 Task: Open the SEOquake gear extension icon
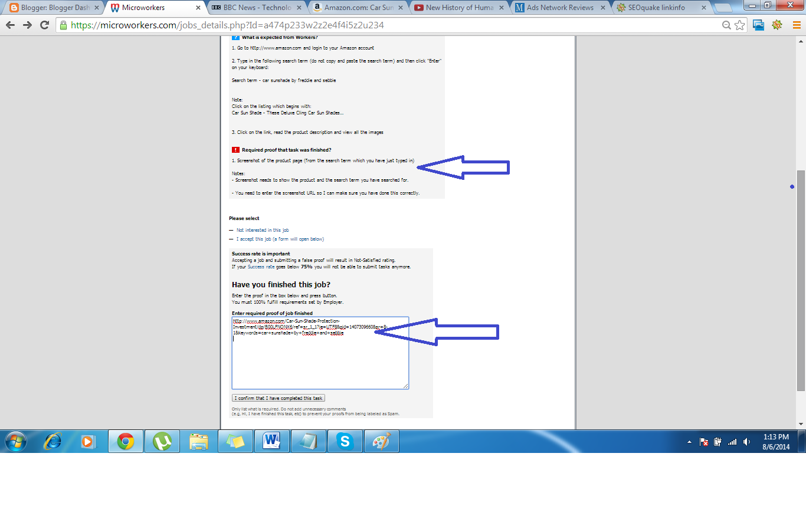point(777,25)
